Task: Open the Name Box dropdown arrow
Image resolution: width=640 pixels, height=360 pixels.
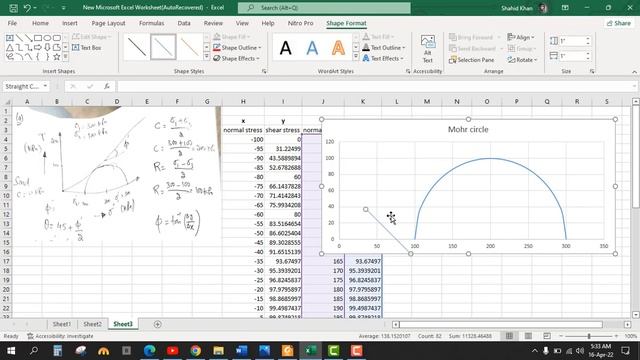Action: coord(45,87)
